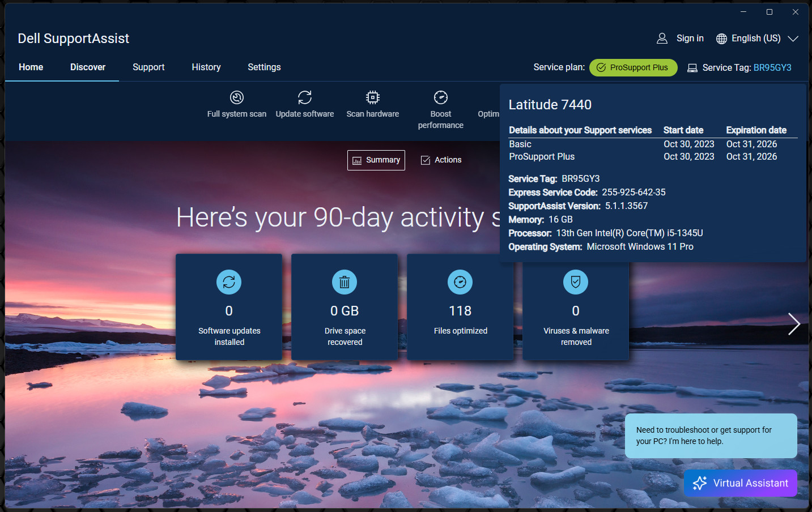
Task: Click the Microsoft Windows 11 Pro text
Action: [640, 247]
